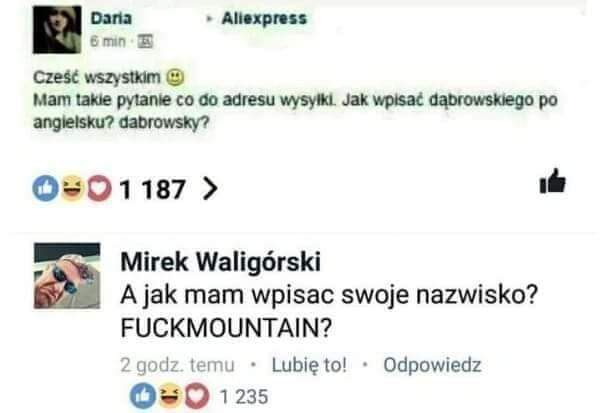Screen dimensions: 610x413
Task: Click the comment's blue like reaction icon
Action: (x=143, y=396)
